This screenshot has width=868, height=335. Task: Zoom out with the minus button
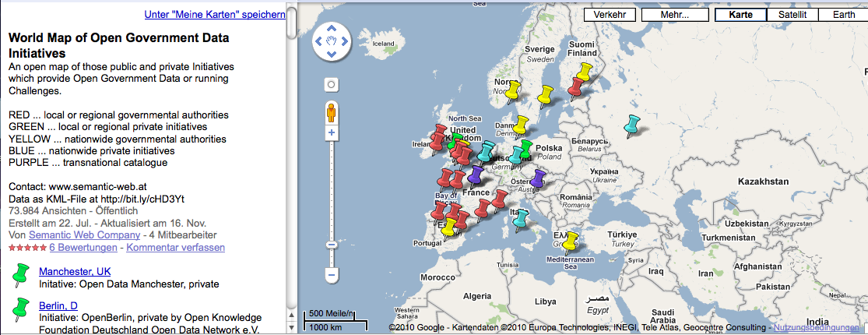(332, 275)
